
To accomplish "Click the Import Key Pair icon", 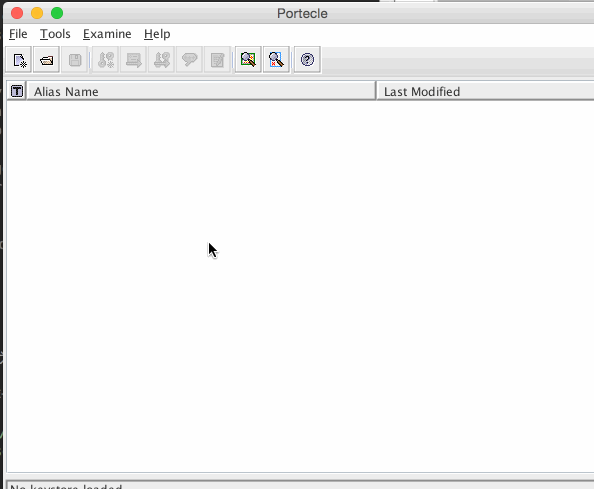I will 162,60.
